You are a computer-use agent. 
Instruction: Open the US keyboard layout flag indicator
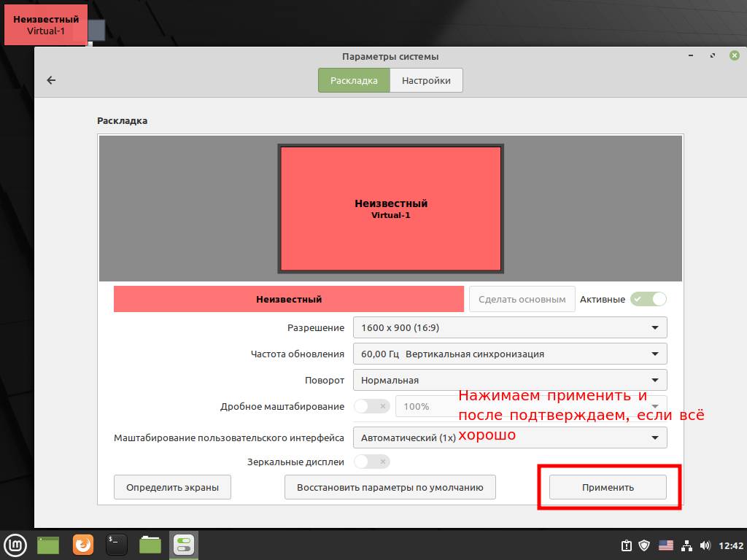(665, 545)
